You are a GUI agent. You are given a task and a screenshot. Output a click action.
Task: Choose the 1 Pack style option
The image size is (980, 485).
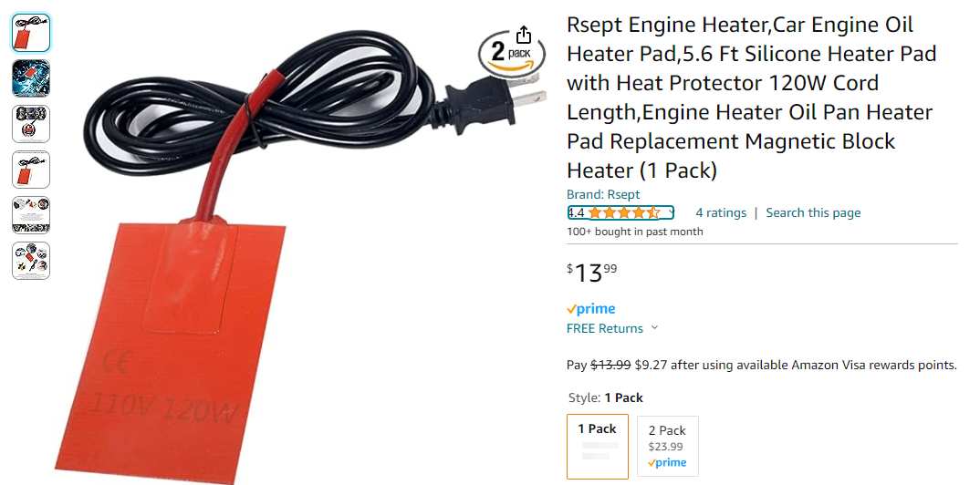tap(598, 447)
